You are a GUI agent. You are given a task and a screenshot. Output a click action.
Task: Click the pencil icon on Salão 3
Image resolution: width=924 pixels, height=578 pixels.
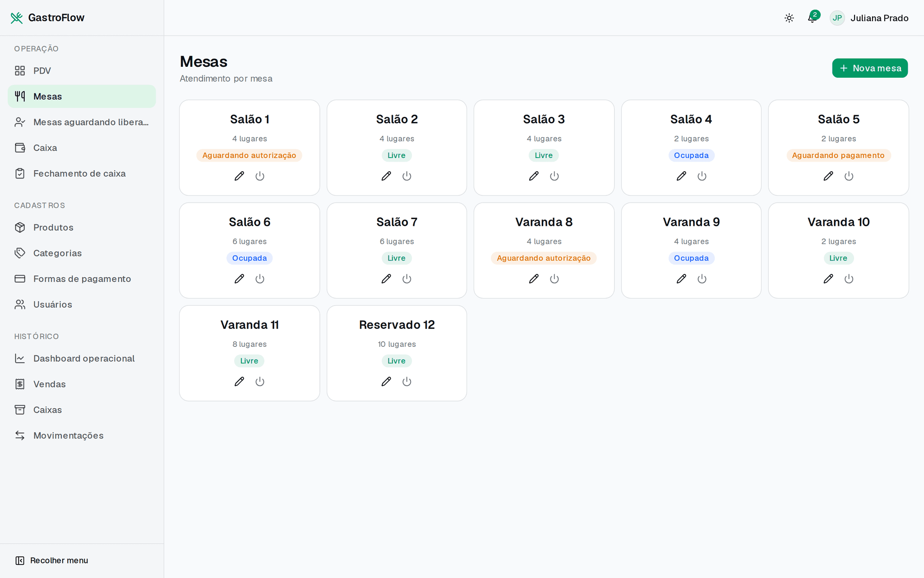click(534, 176)
